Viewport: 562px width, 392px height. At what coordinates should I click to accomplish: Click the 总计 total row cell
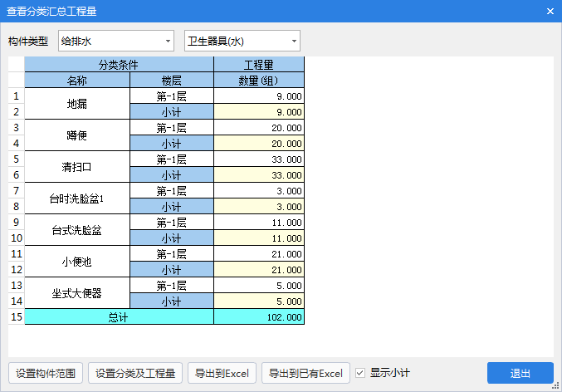click(119, 316)
